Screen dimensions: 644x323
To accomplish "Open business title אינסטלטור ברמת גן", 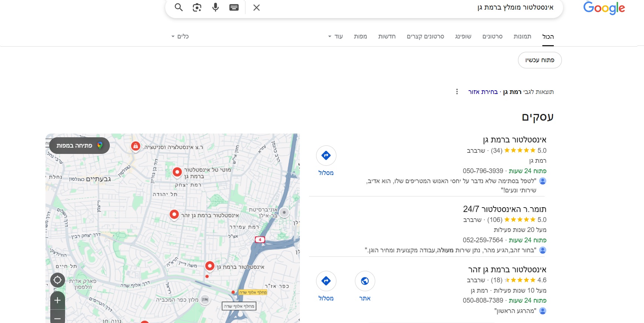I will (515, 139).
